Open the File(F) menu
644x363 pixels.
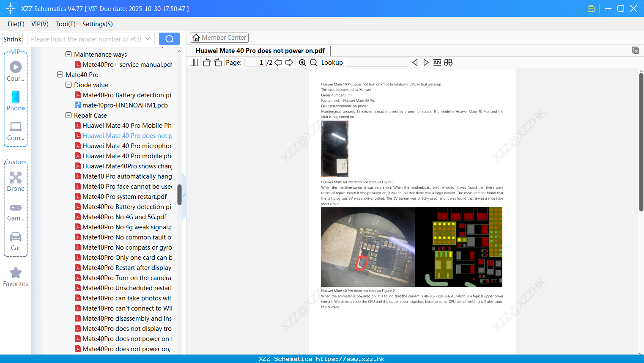pos(16,24)
